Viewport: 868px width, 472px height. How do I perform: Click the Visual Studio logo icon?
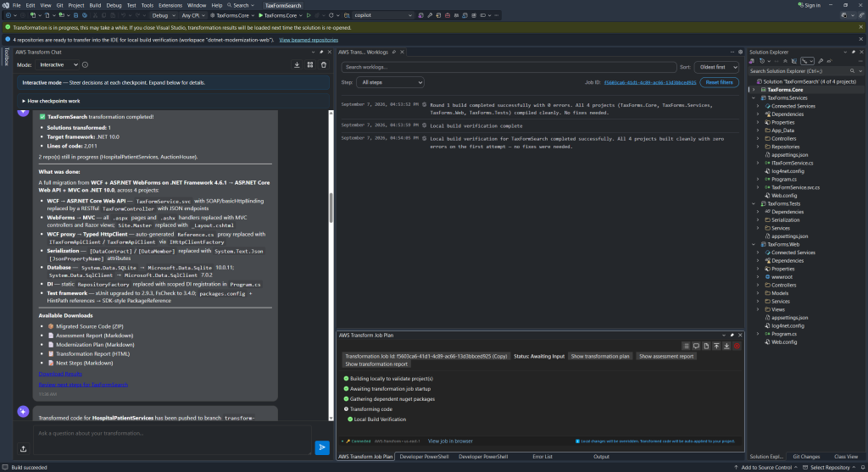pyautogui.click(x=6, y=5)
